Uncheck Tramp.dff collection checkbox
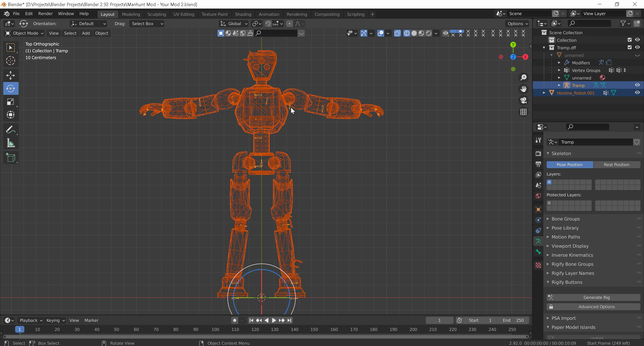644x346 pixels. [x=630, y=48]
